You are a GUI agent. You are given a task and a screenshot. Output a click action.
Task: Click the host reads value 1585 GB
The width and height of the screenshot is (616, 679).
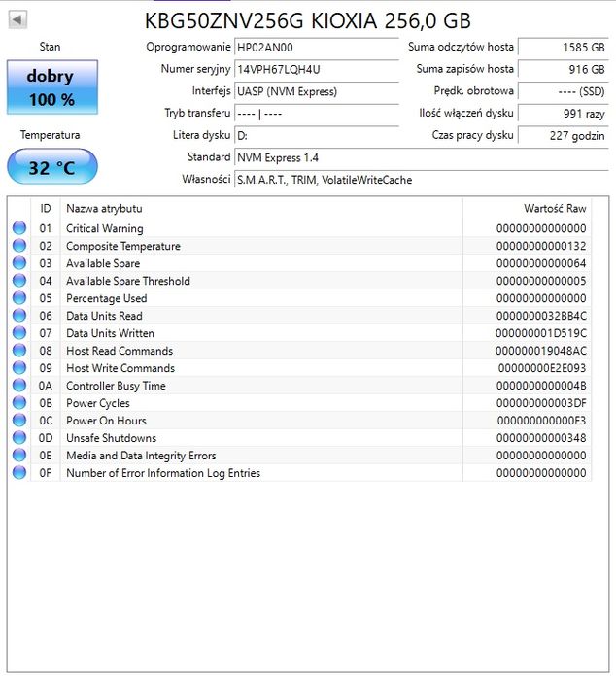coord(564,47)
